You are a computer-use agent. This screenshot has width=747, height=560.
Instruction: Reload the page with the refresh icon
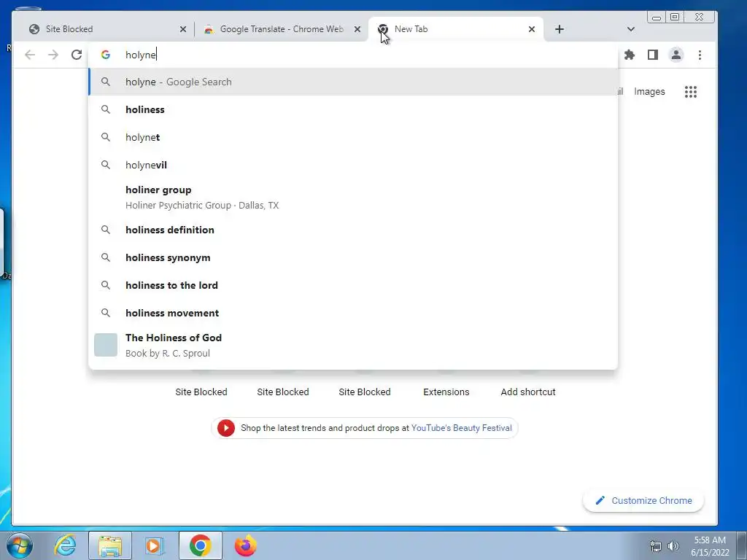click(x=76, y=55)
